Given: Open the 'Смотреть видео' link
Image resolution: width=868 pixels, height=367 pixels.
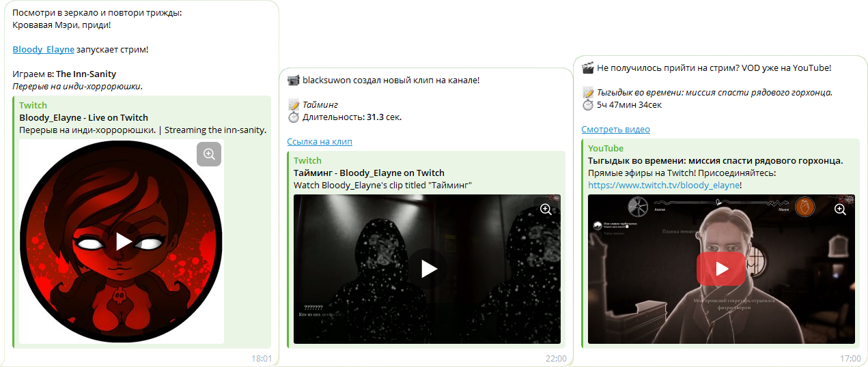Looking at the screenshot, I should 615,130.
